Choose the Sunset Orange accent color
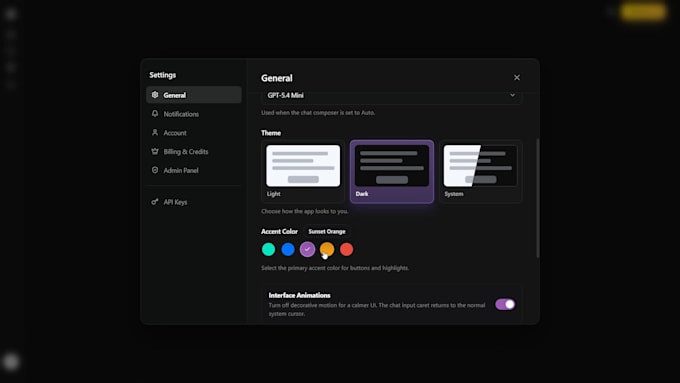 327,249
